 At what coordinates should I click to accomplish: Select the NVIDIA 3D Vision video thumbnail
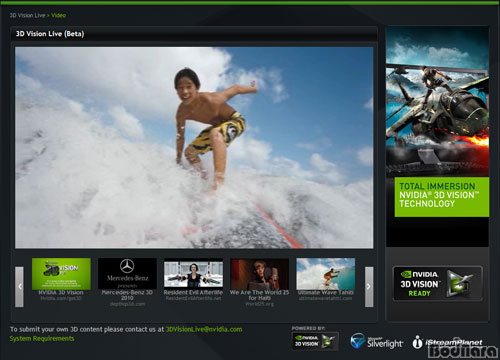pos(61,274)
